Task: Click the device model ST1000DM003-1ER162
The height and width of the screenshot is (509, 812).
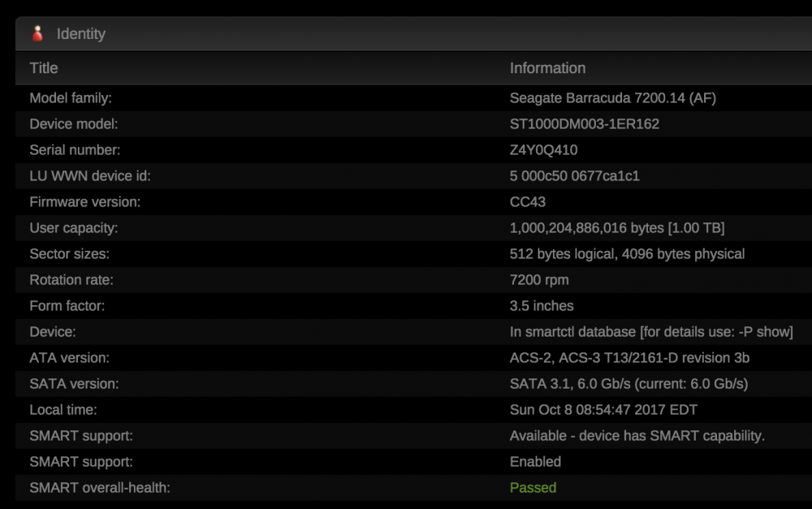Action: pos(584,123)
